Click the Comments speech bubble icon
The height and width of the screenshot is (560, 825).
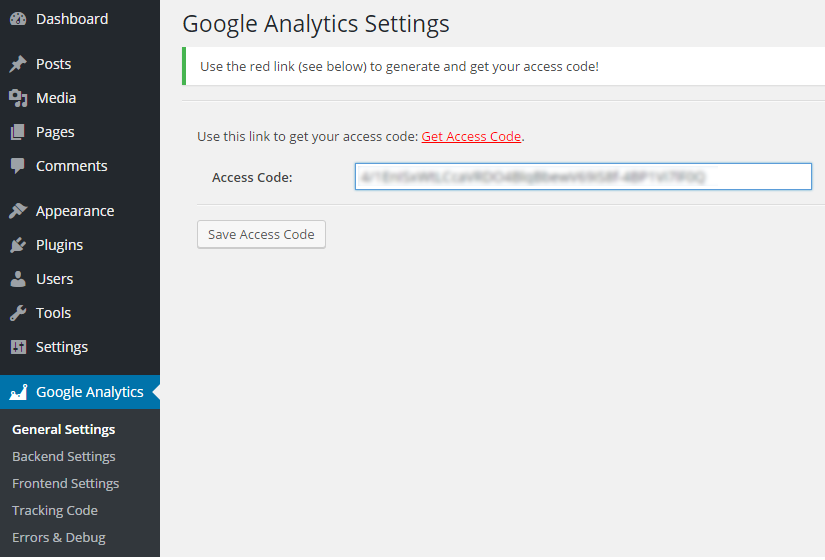[x=18, y=166]
